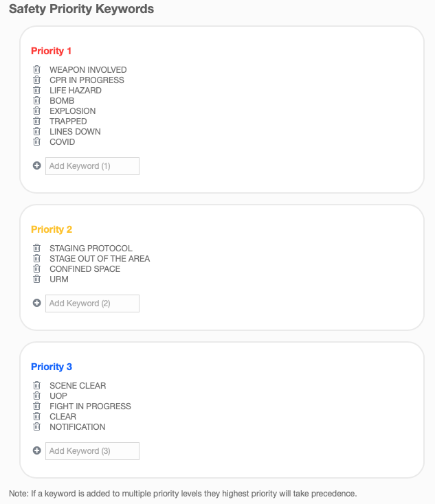Remove CPR IN PROGRESS keyword via trash icon
The width and height of the screenshot is (435, 504).
point(37,80)
